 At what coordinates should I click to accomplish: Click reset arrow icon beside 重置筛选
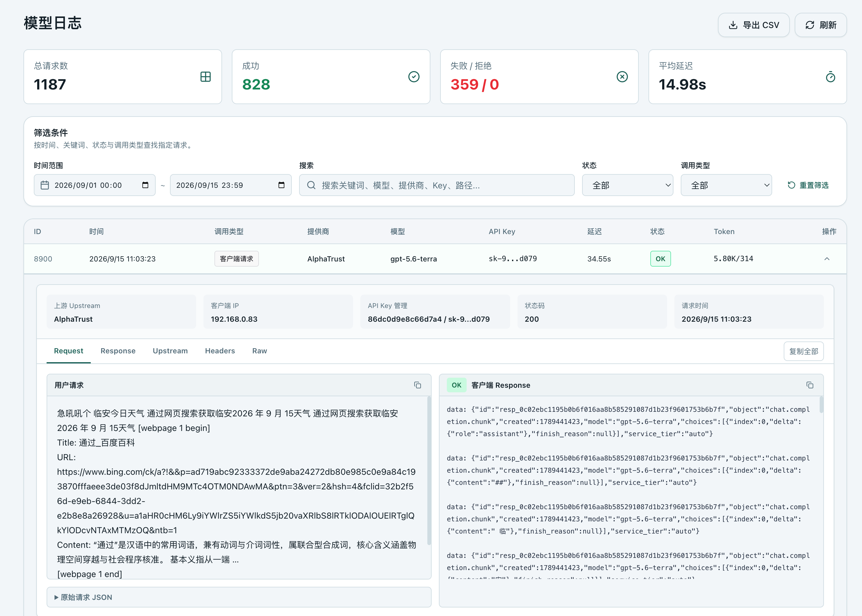[791, 185]
